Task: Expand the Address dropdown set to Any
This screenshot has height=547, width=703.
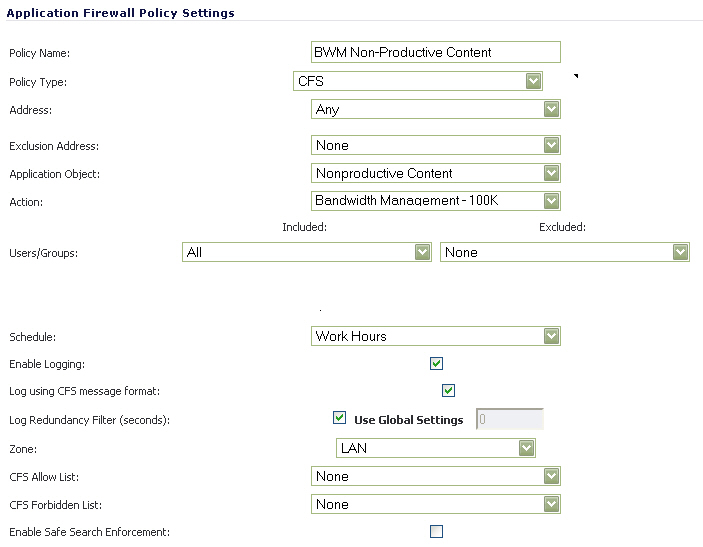Action: [x=436, y=109]
